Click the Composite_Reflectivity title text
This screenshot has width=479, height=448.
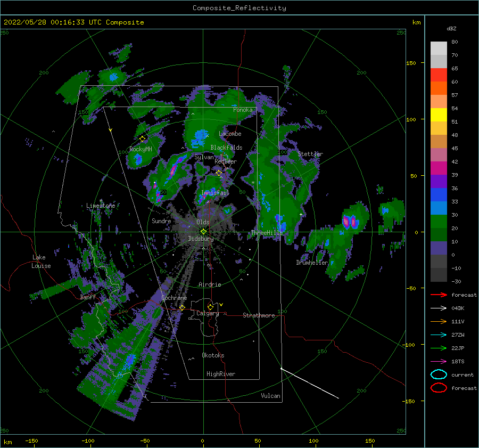tap(240, 8)
